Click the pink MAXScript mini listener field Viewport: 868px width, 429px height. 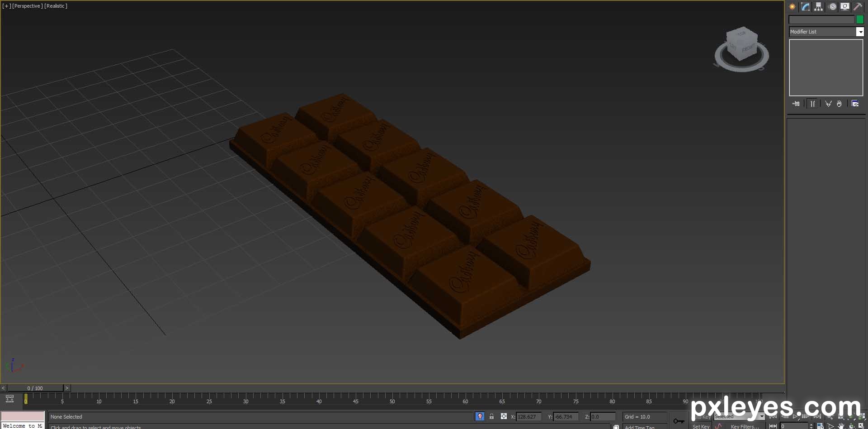22,416
